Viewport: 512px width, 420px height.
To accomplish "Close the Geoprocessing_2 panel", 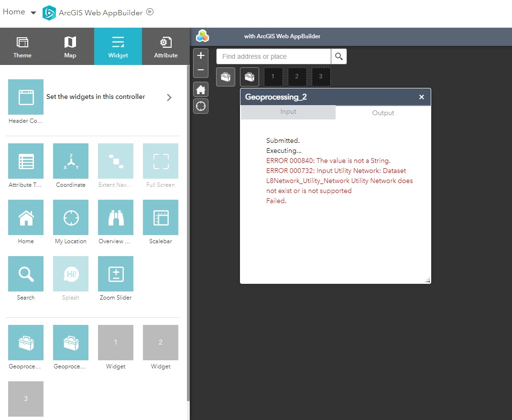I will point(421,97).
